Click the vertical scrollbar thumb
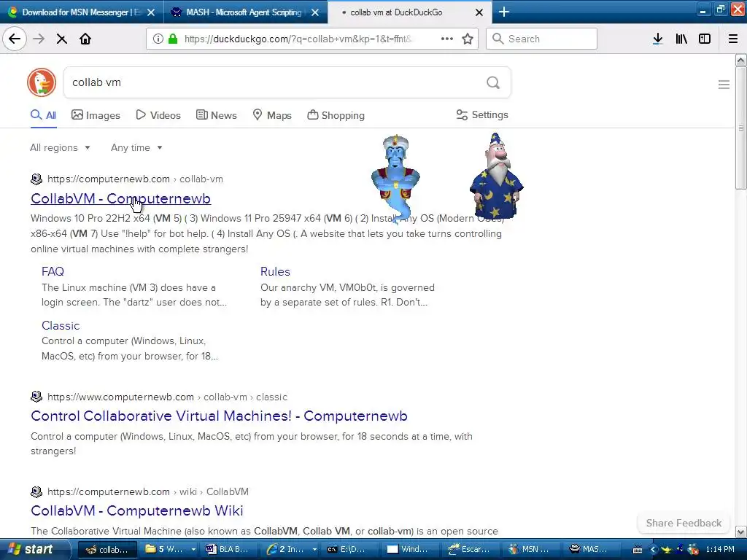 tap(741, 128)
